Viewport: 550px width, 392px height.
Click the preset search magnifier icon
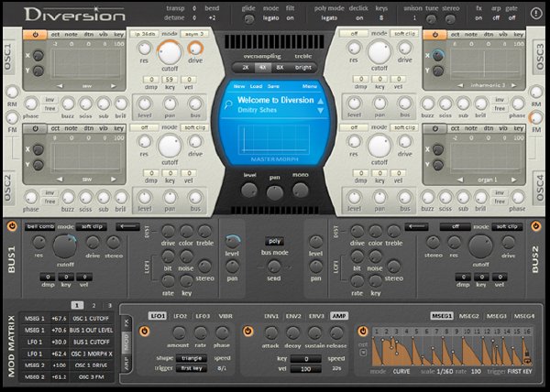(228, 104)
